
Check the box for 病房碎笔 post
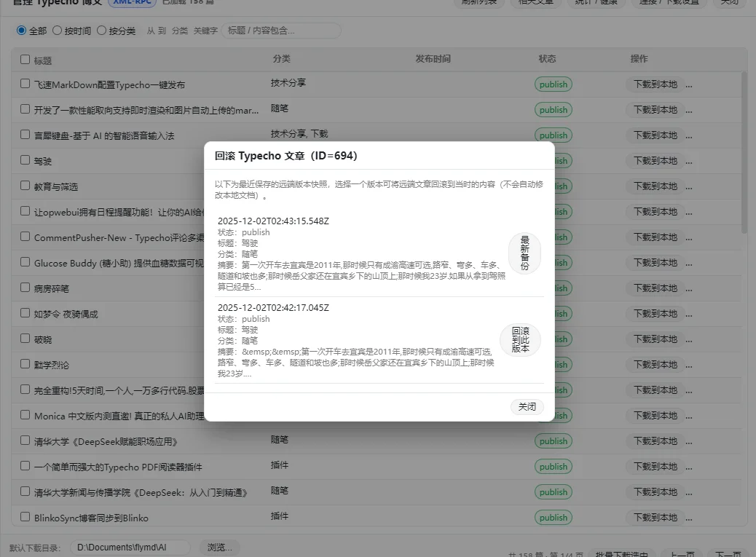tap(25, 288)
